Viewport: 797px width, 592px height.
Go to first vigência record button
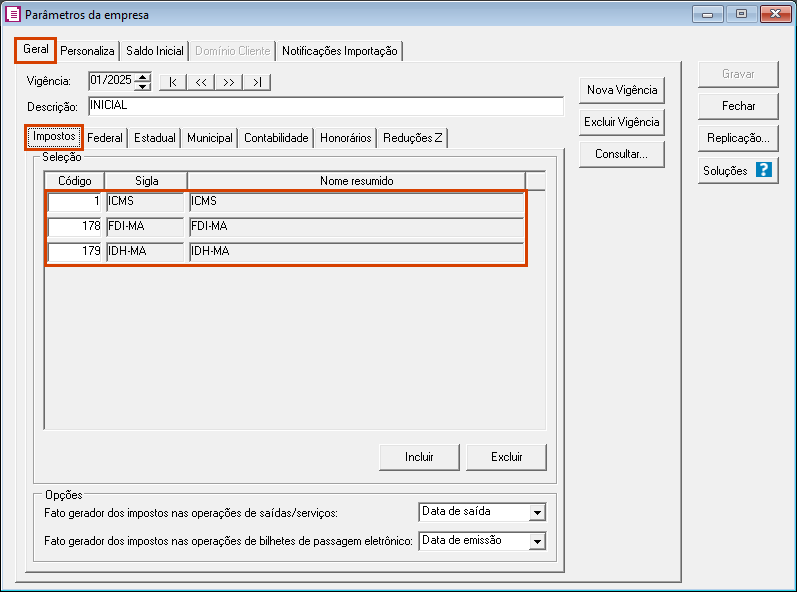[x=173, y=82]
